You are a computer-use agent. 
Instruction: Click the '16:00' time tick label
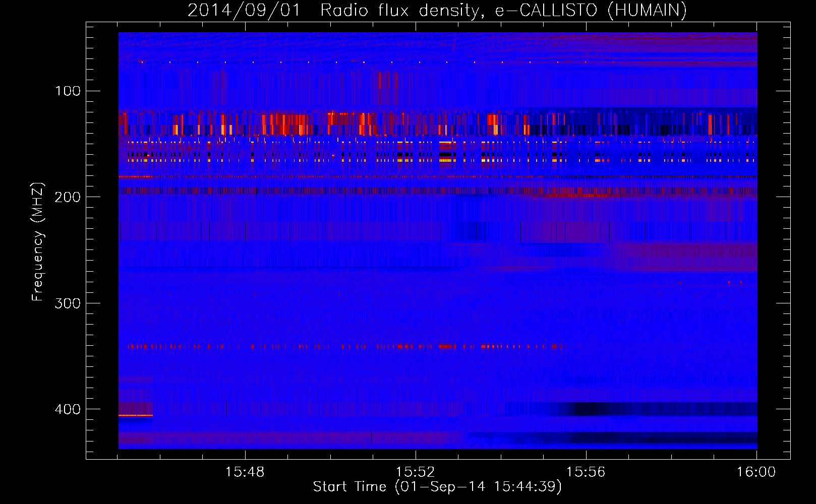tap(756, 472)
